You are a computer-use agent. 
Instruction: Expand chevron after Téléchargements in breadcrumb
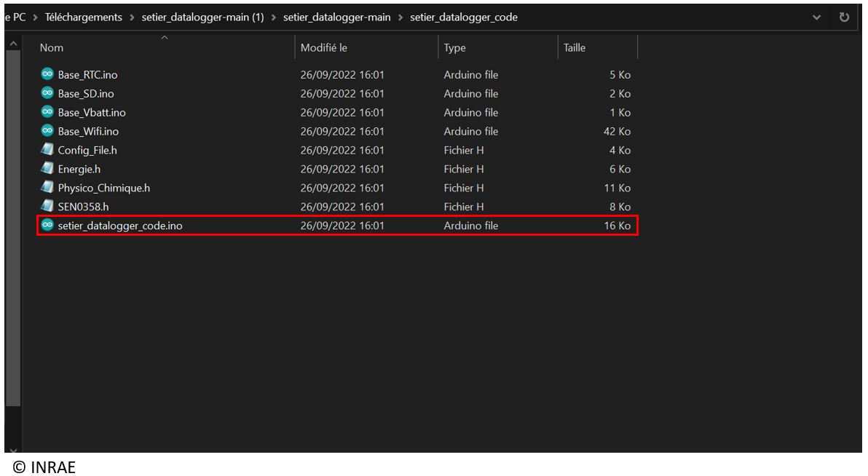(x=132, y=17)
